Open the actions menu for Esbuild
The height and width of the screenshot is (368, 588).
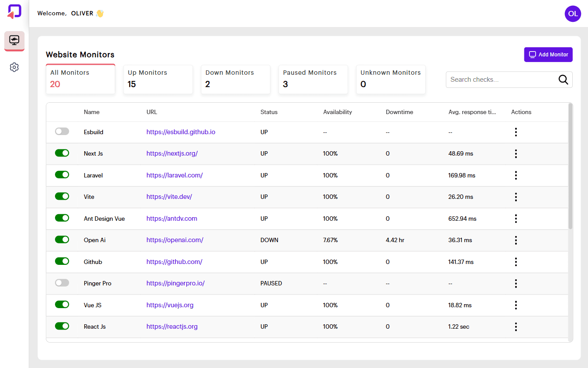pyautogui.click(x=516, y=132)
